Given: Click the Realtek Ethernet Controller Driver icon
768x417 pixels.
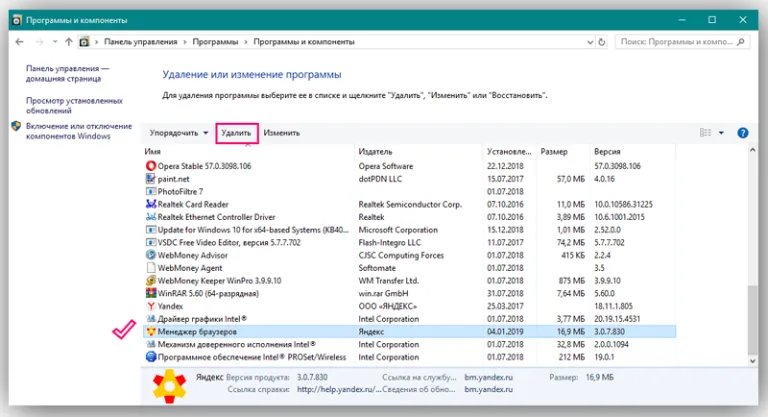Looking at the screenshot, I should click(x=151, y=217).
